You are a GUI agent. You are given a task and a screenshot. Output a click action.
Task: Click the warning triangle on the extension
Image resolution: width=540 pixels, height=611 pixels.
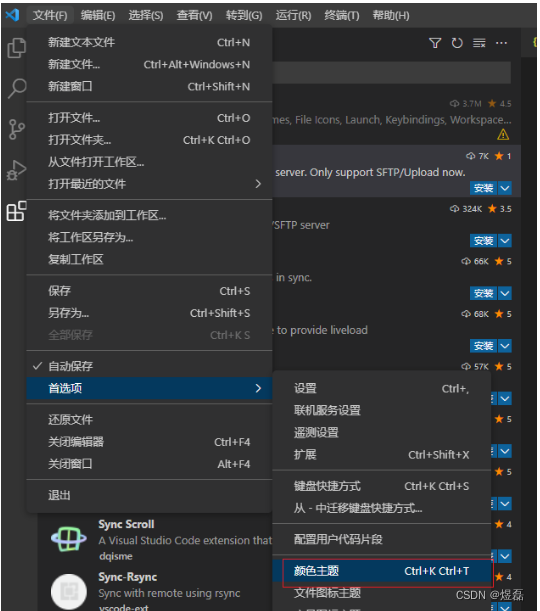(x=503, y=134)
